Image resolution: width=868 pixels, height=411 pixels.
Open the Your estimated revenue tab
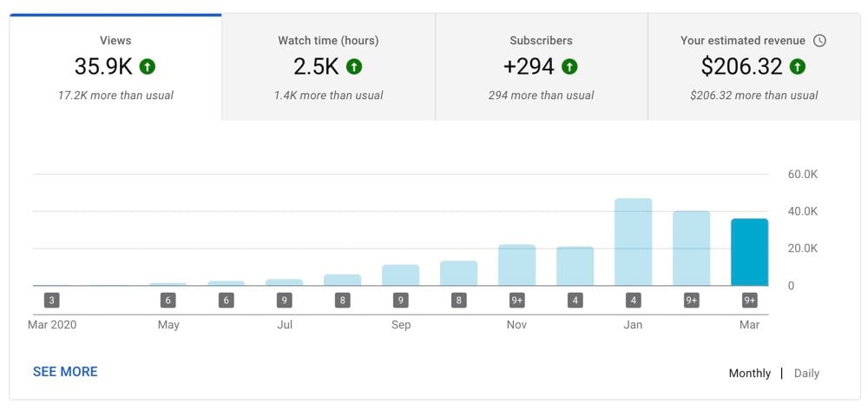[753, 67]
